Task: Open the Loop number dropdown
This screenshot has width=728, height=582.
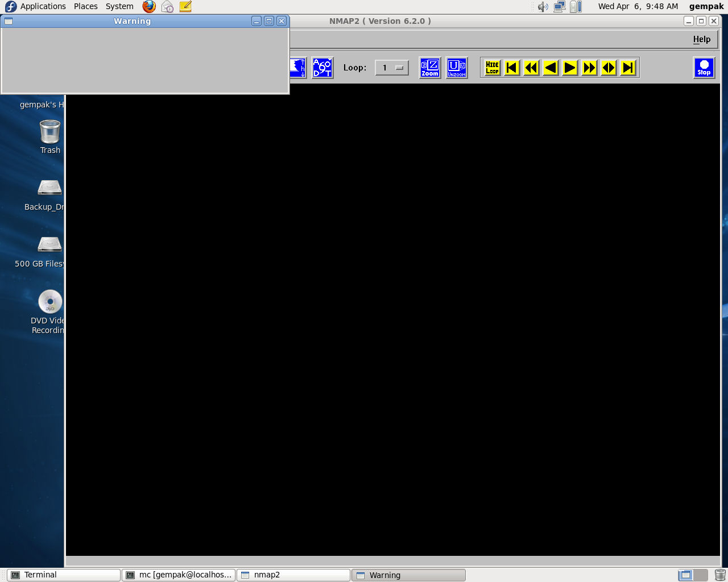Action: [x=392, y=68]
